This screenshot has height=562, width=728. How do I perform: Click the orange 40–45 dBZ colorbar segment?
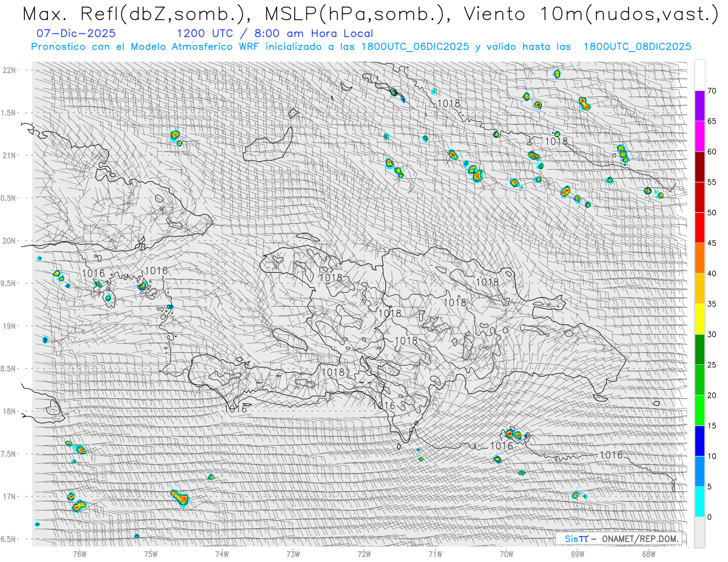point(699,258)
